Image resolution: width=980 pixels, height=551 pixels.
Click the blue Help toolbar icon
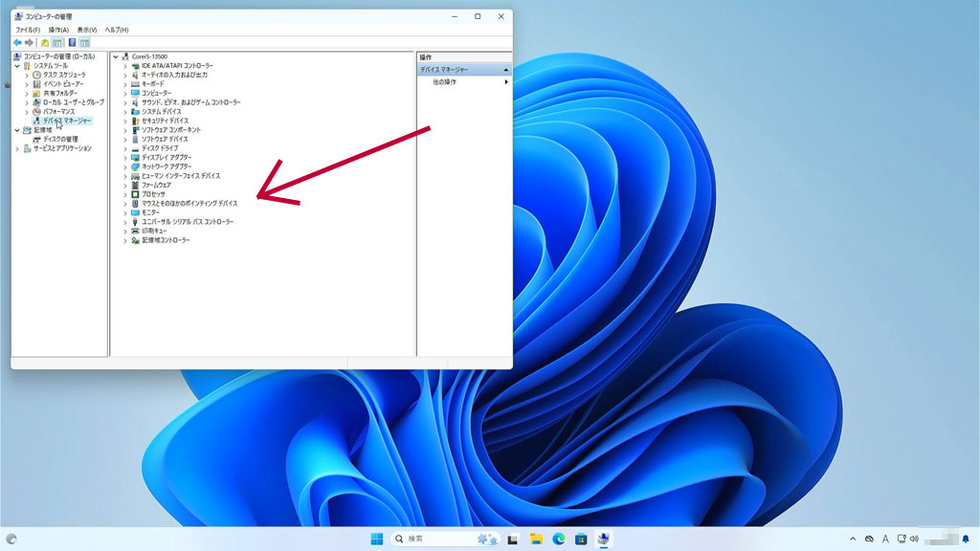(72, 43)
